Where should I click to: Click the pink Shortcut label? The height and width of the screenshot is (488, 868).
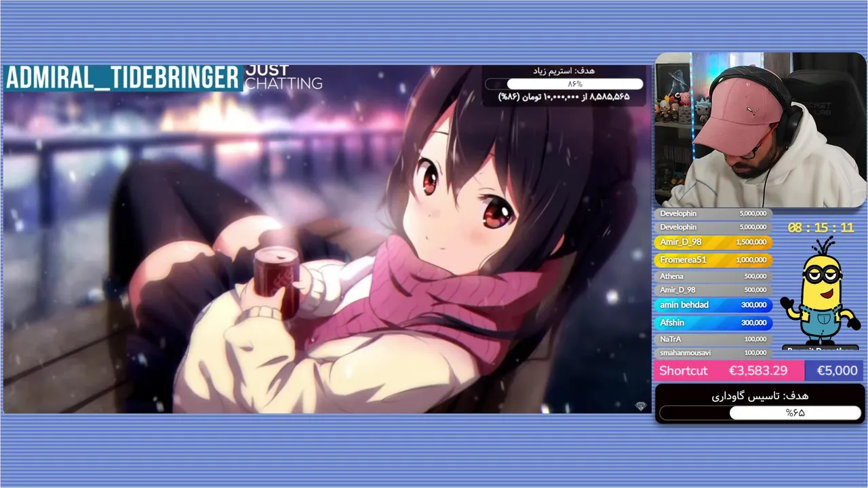pyautogui.click(x=683, y=371)
